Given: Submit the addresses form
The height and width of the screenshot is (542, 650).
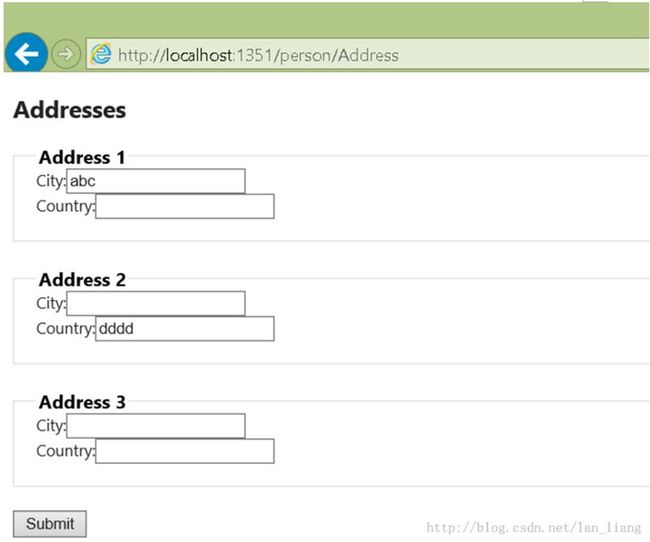Looking at the screenshot, I should coord(50,524).
